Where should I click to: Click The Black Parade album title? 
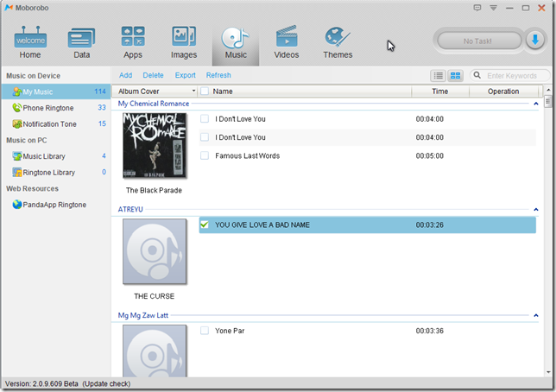pyautogui.click(x=154, y=191)
